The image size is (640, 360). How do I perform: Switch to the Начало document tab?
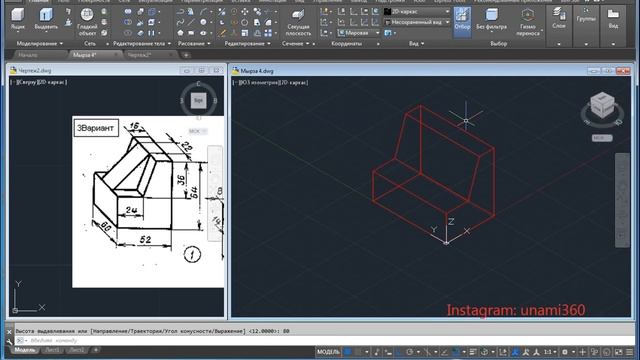[x=28, y=55]
